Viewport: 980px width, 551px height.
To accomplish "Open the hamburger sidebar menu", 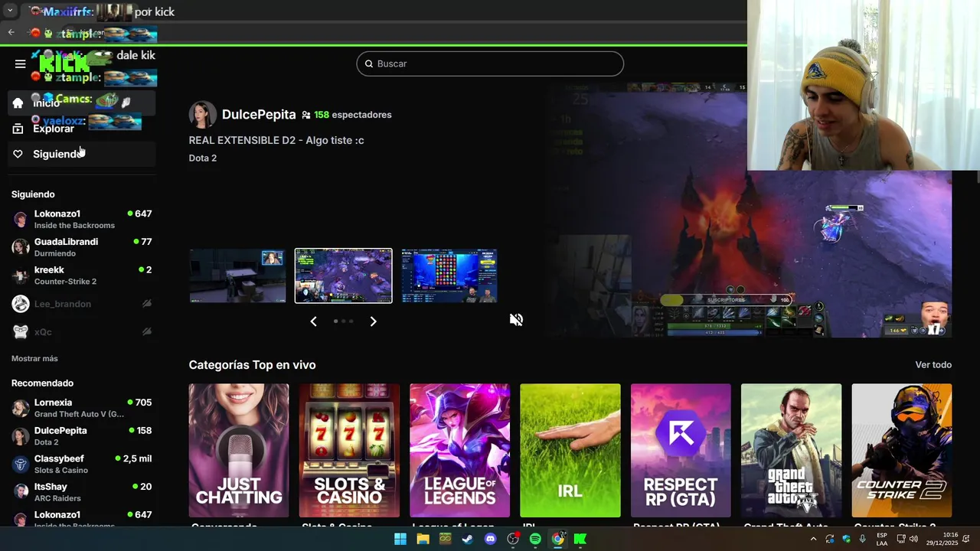I will point(21,64).
